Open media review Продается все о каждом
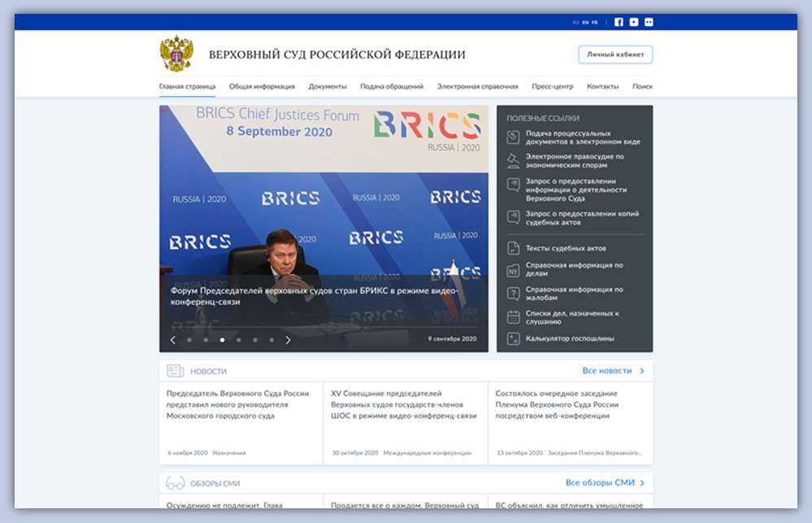Screen dimensions: 812x523 click(405, 505)
